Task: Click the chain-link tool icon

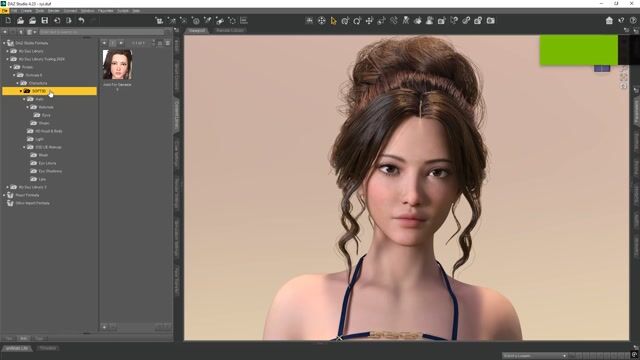Action: click(466, 20)
